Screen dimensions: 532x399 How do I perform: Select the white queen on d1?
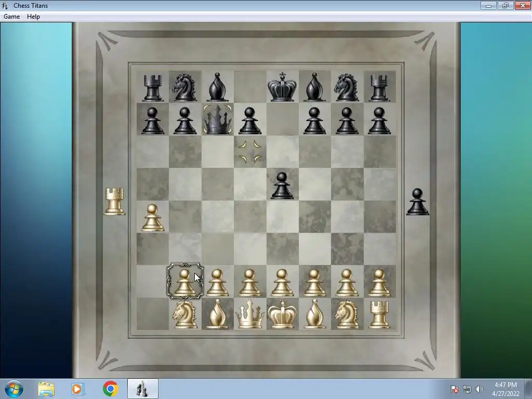pos(250,314)
